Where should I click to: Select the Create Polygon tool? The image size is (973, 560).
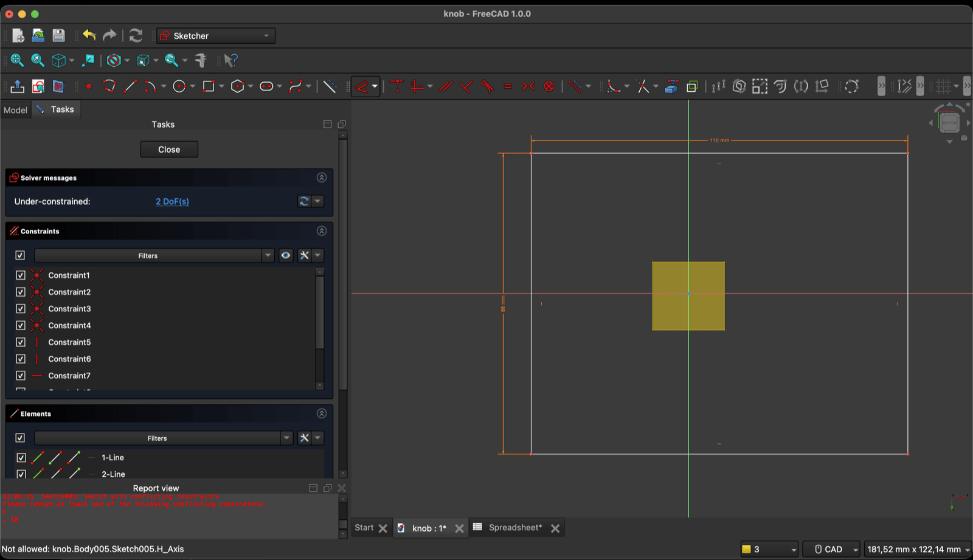237,86
